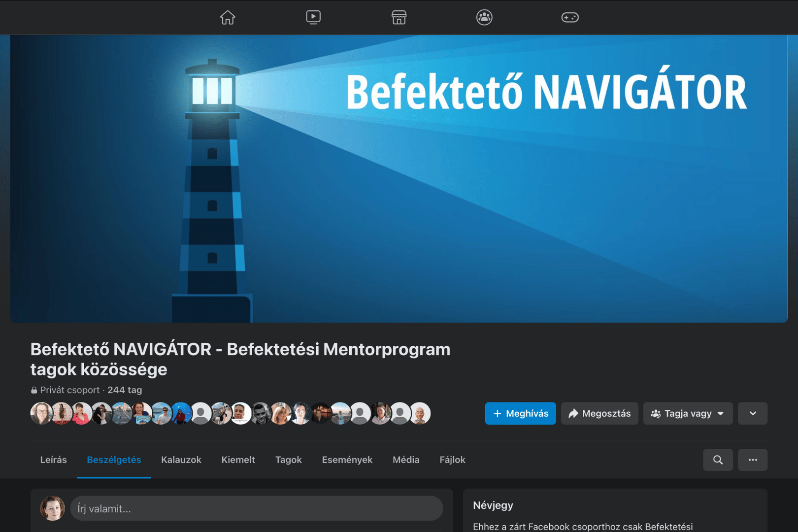Open the Marketplace storefront icon
The height and width of the screenshot is (532, 798).
coord(399,18)
